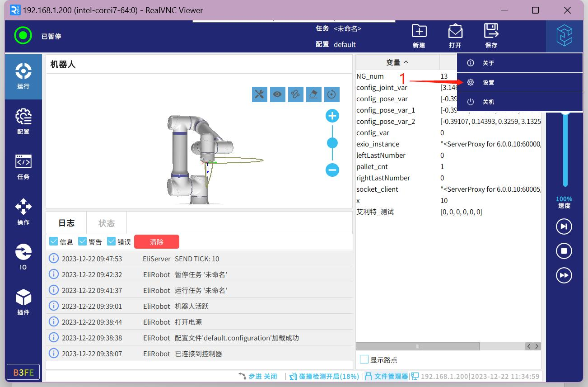
Task: Click the 打开 (Open) file icon
Action: tap(455, 36)
